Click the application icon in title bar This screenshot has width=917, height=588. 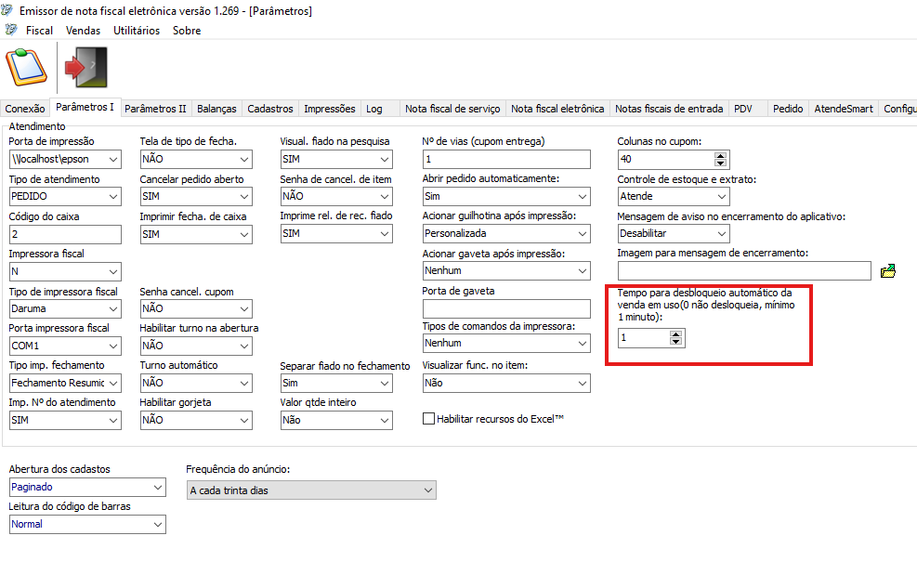click(10, 10)
